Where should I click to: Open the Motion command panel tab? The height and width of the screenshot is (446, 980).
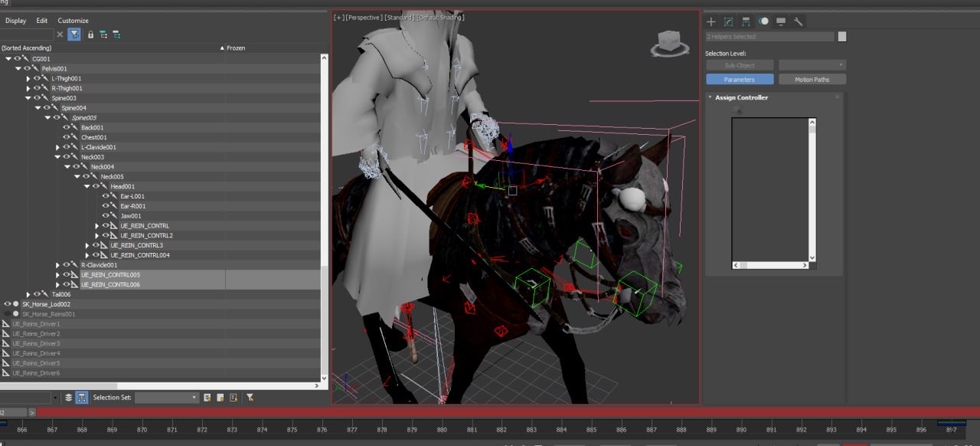763,21
